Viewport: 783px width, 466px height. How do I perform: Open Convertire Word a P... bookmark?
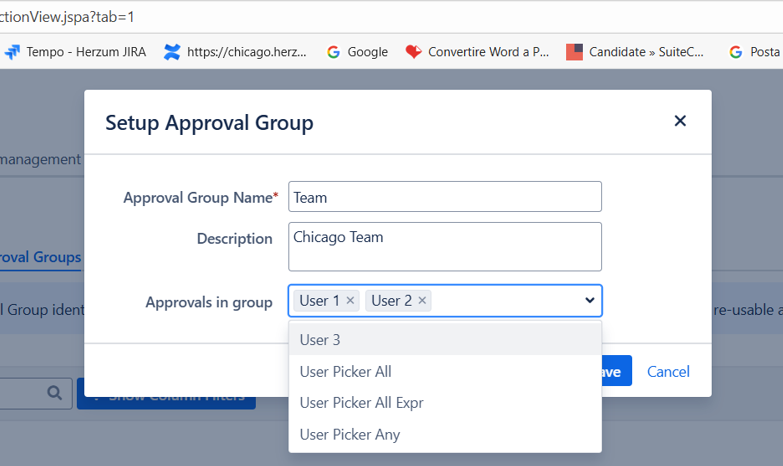click(x=477, y=52)
